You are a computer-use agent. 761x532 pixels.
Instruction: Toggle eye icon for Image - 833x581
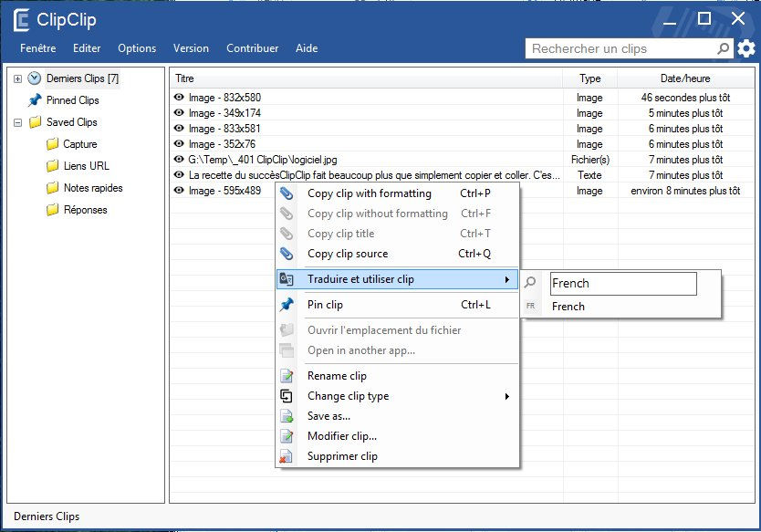tap(179, 128)
